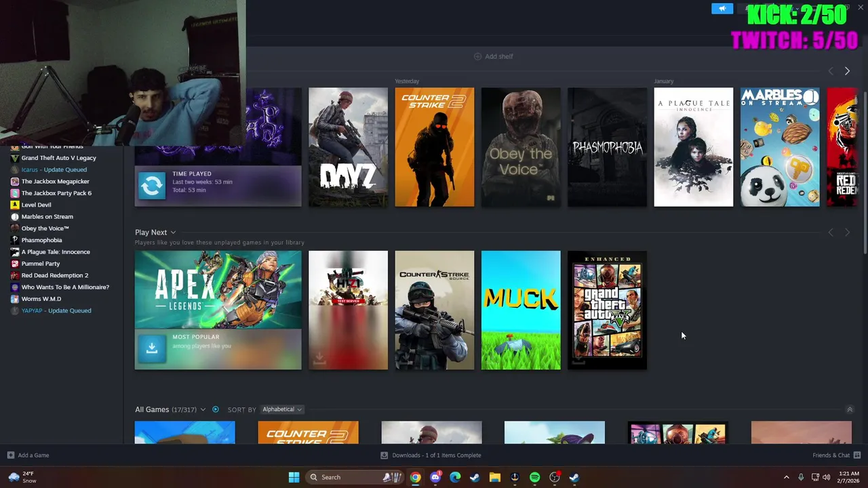Open the Phasmophobia cover
Viewport: 868px width, 488px height.
point(607,147)
